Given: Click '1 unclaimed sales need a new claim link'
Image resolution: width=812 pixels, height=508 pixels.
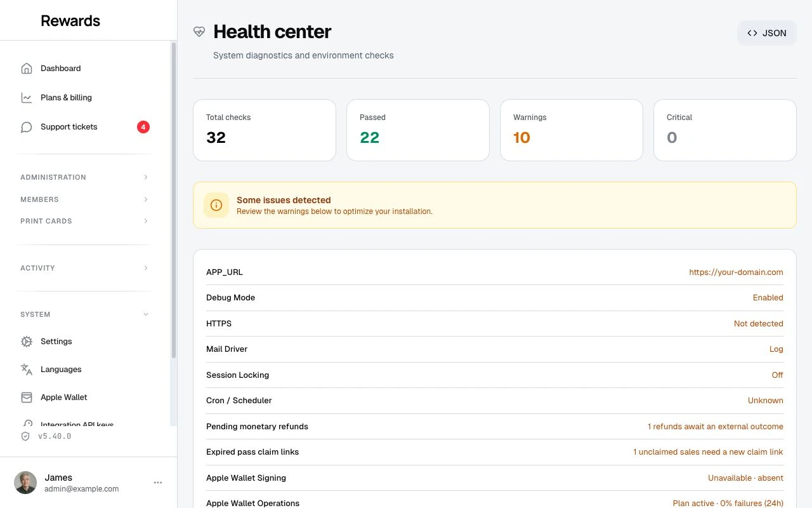Looking at the screenshot, I should coord(708,452).
